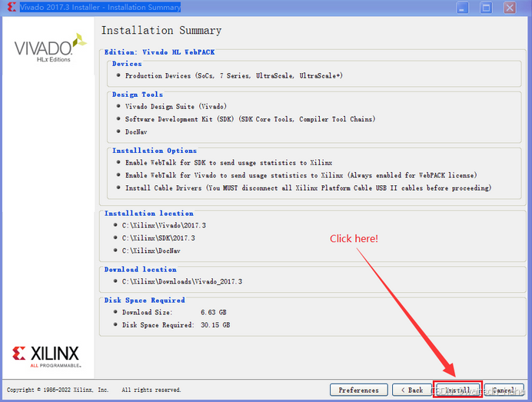
Task: Click the window title 'Vivado 2017.3 Installer'
Action: [101, 7]
